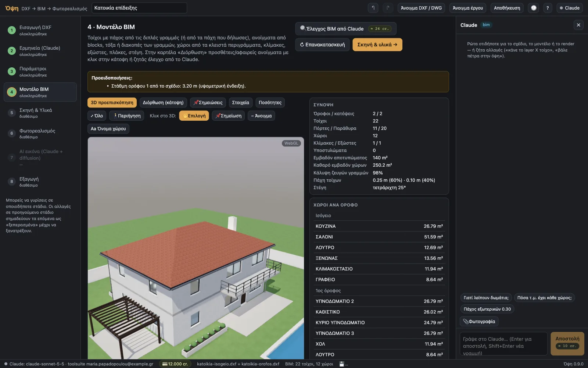The image size is (588, 368).
Task: Click suggestion Γιατί λείπουν δωμάτια;
Action: (x=486, y=298)
